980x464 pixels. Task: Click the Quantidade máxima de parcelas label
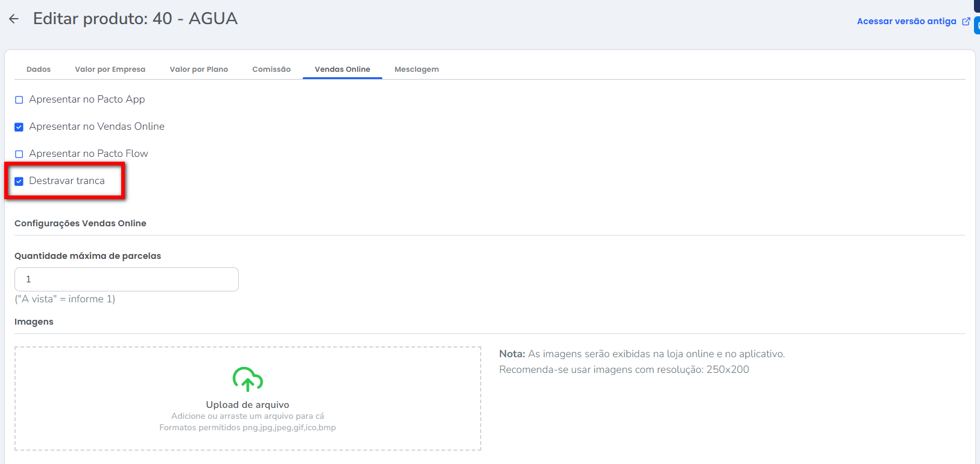click(x=87, y=256)
